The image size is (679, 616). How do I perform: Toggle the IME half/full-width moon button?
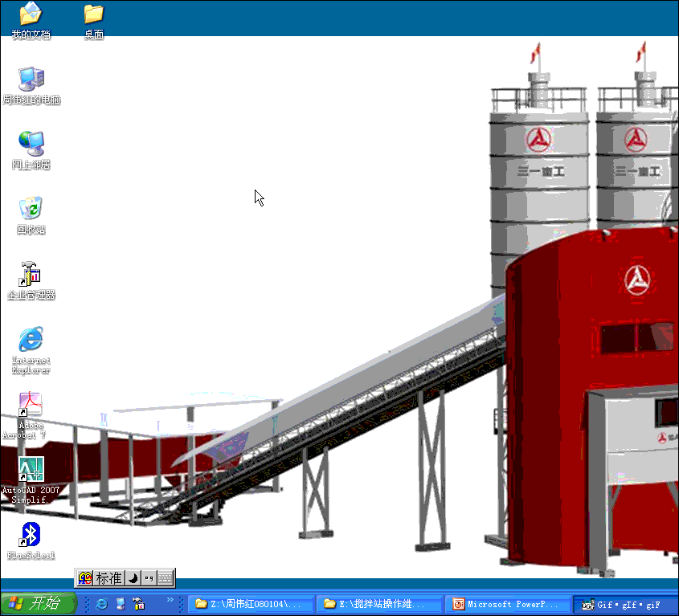click(133, 578)
